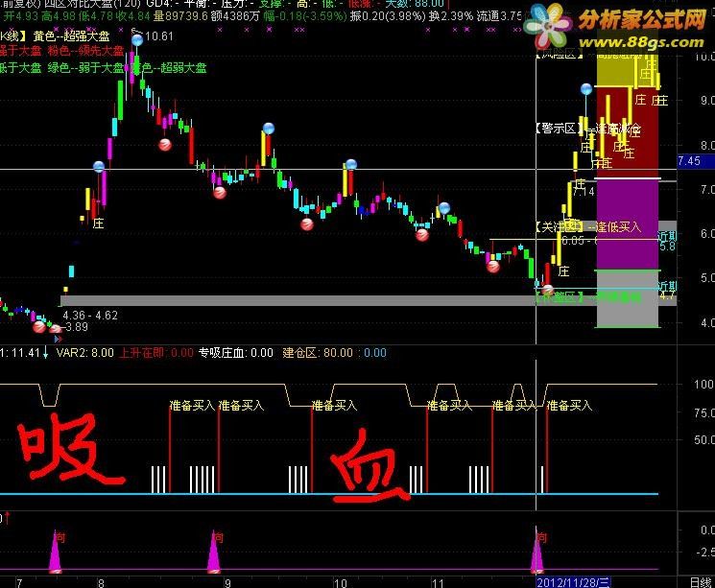Viewport: 715px width, 588px height.
Task: Click the 6.05 price label near the yellow line
Action: pyautogui.click(x=573, y=240)
